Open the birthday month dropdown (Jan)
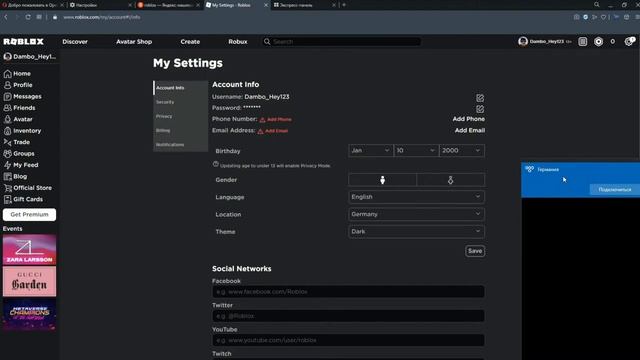 [x=371, y=151]
